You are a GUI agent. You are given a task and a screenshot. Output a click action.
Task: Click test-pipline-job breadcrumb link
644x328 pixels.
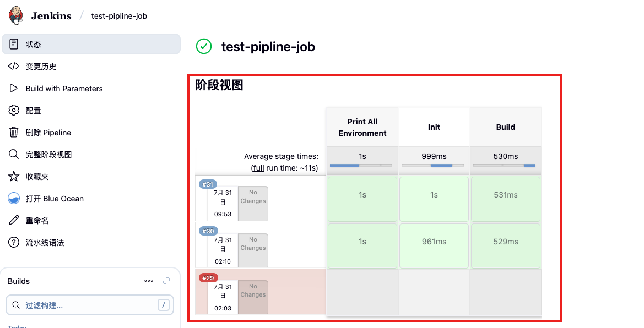pyautogui.click(x=119, y=16)
